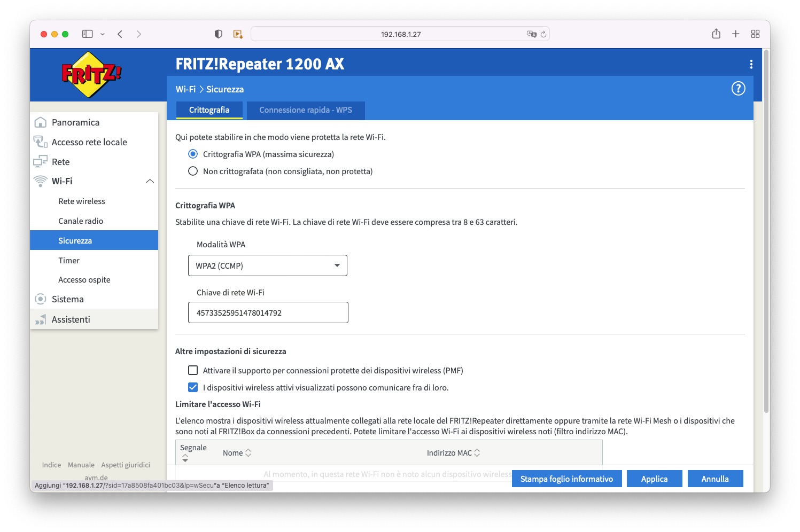The width and height of the screenshot is (800, 532).
Task: Click the Stampa foglio informativo button
Action: [x=567, y=479]
